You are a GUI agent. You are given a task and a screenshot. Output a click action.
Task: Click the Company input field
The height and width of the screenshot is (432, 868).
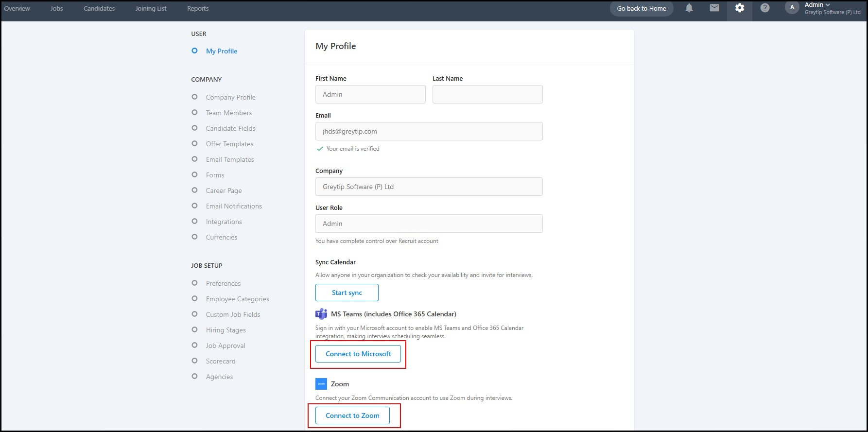[x=429, y=187]
